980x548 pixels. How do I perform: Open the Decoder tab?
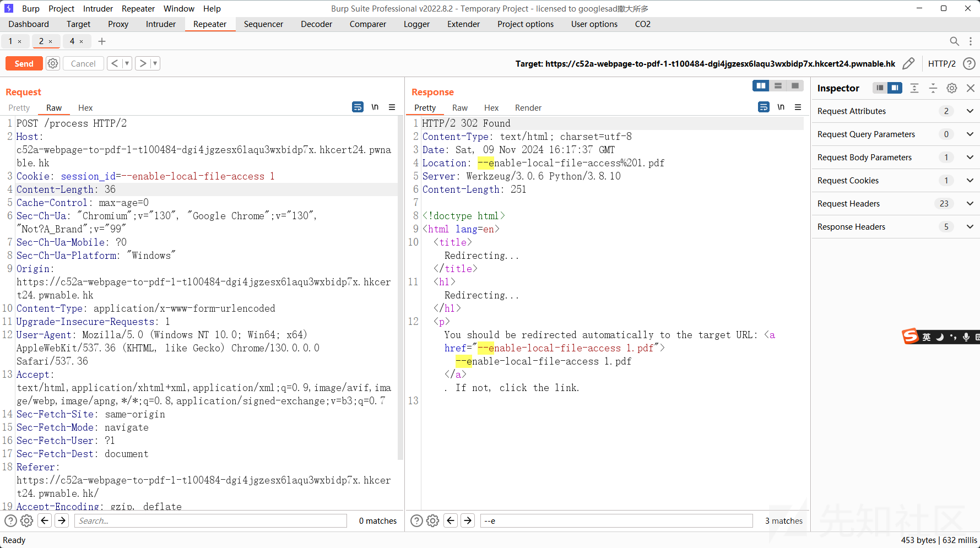point(316,24)
